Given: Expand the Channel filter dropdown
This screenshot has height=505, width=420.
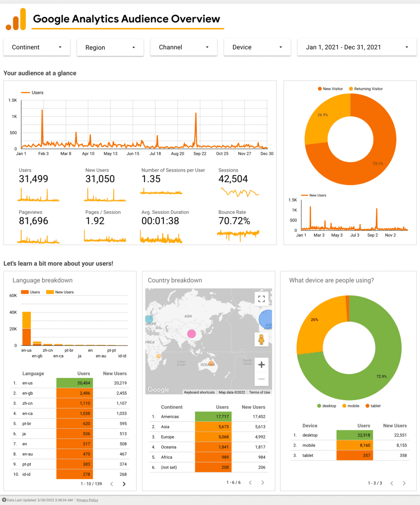Looking at the screenshot, I should 183,47.
